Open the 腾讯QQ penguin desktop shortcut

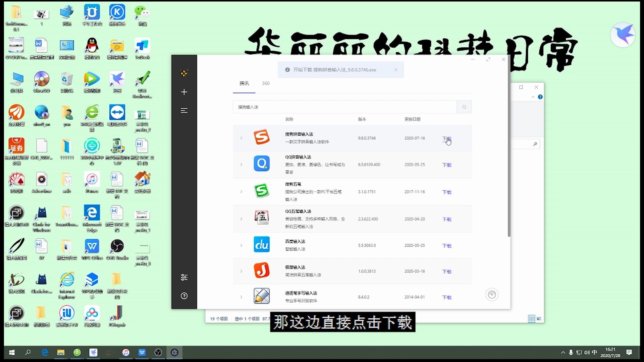click(92, 48)
